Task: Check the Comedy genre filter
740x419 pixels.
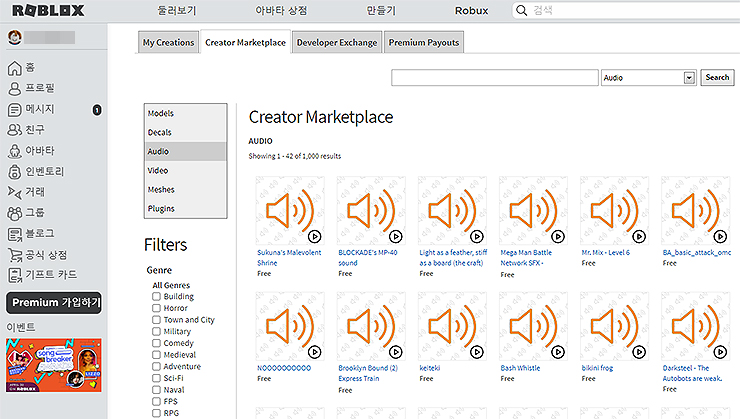Action: tap(156, 343)
